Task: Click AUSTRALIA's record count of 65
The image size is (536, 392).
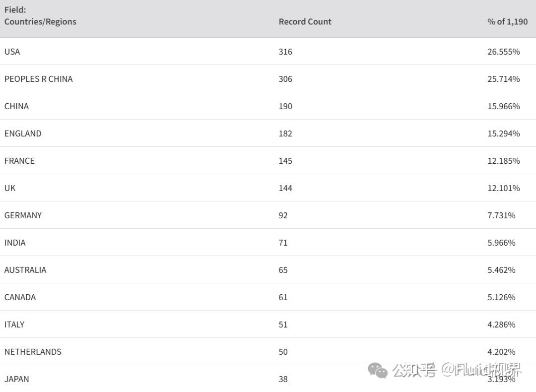Action: pyautogui.click(x=283, y=270)
